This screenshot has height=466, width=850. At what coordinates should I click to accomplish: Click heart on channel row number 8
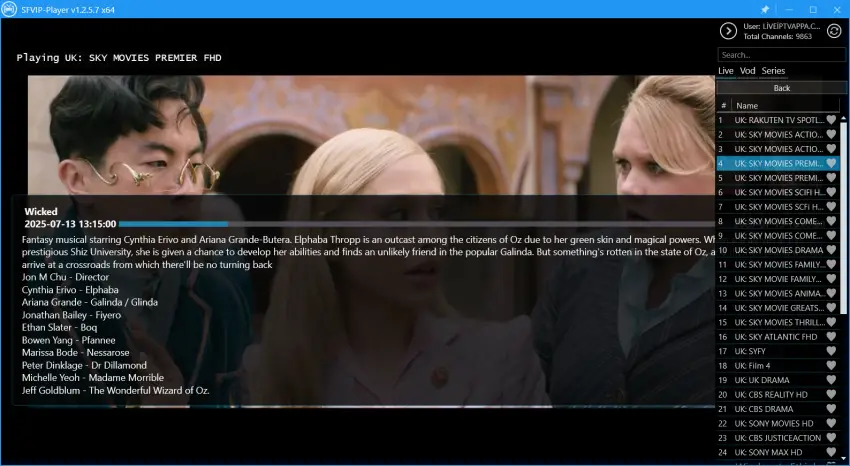tap(831, 221)
